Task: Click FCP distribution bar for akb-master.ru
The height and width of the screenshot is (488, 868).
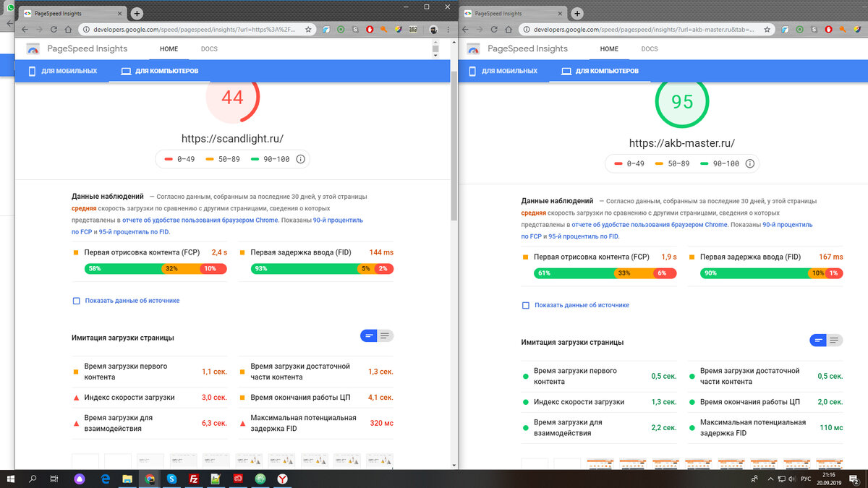Action: pyautogui.click(x=605, y=273)
